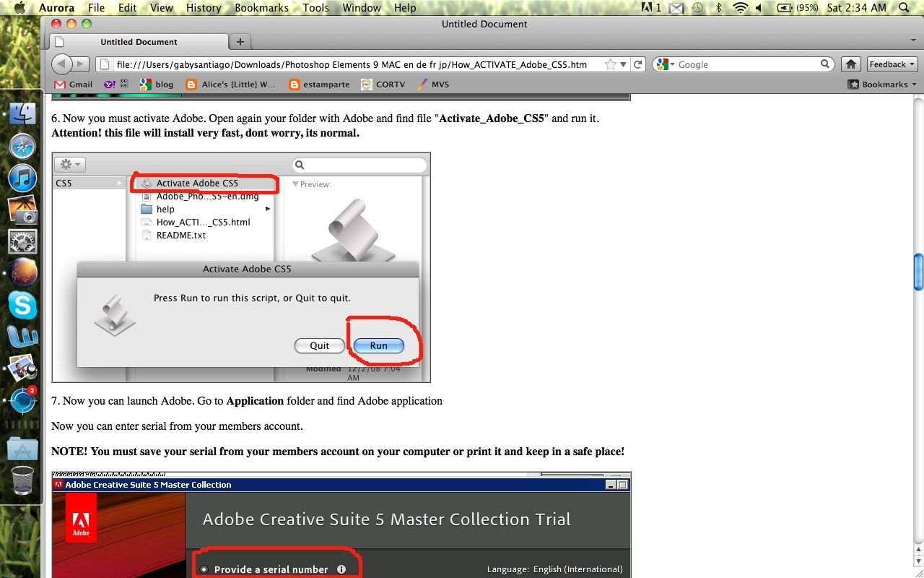Open iPhoto in the Dock
Viewport: 924px width, 578px height.
coord(22,210)
